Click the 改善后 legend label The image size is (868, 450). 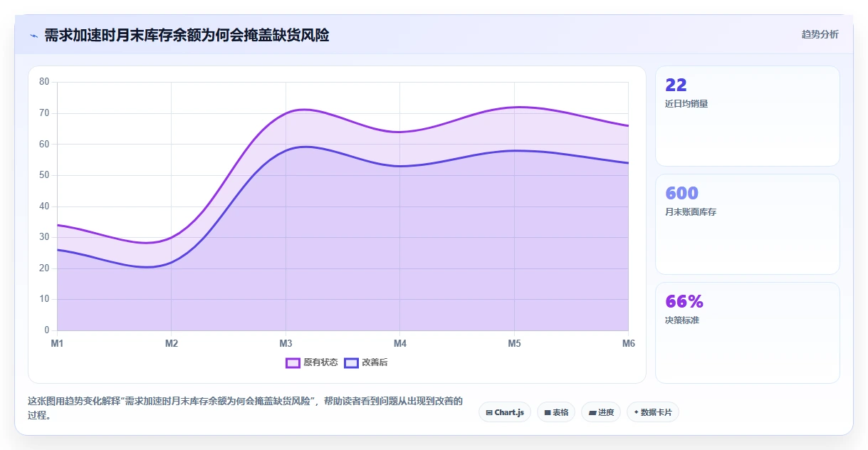pos(375,362)
